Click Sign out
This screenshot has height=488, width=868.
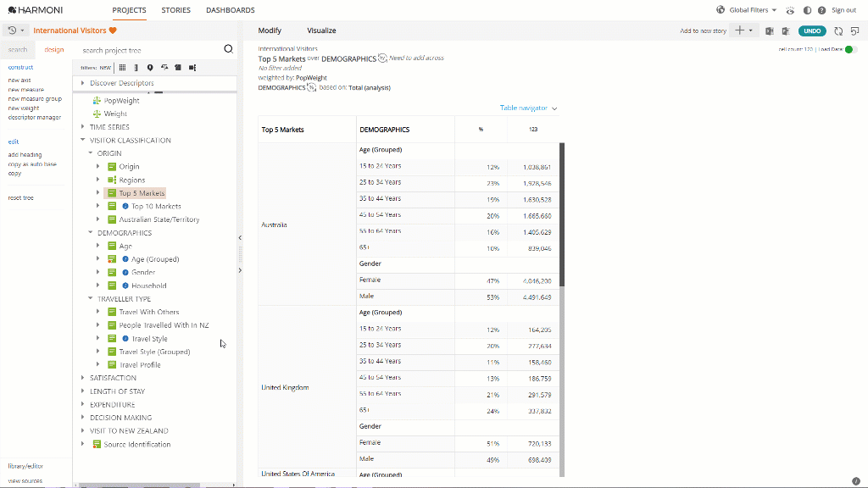(843, 10)
